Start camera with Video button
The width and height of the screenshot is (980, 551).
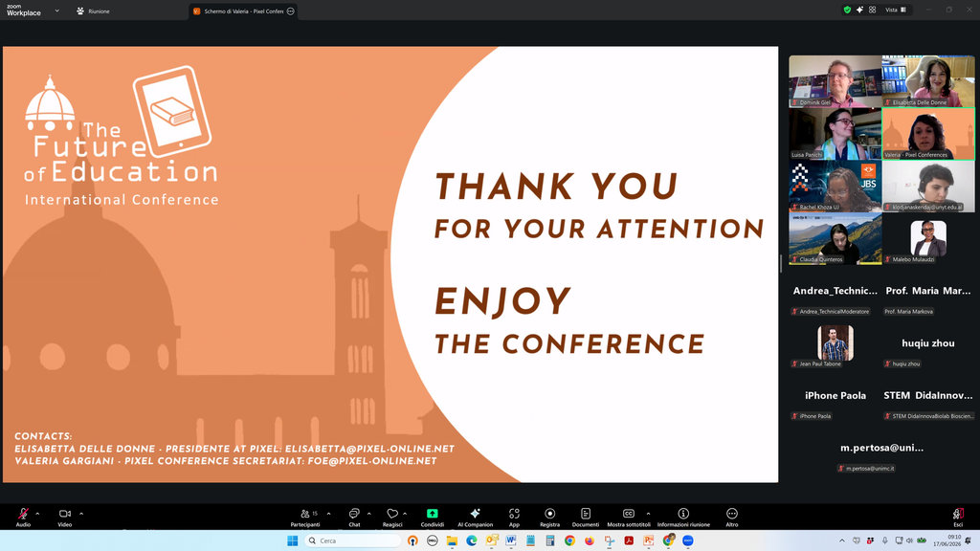point(64,517)
